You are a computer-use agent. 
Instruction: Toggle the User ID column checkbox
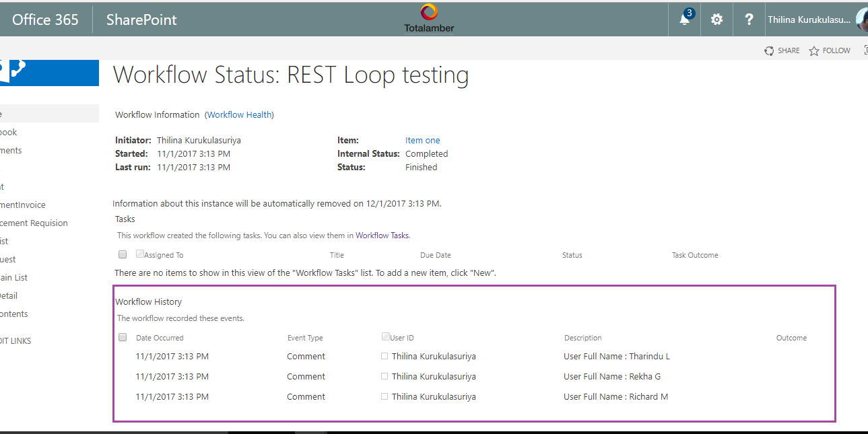click(385, 336)
